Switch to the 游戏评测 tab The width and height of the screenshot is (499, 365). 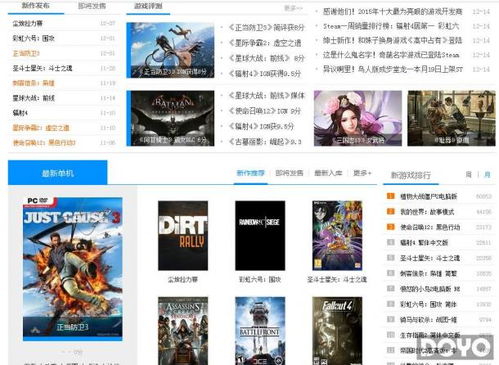click(x=148, y=6)
